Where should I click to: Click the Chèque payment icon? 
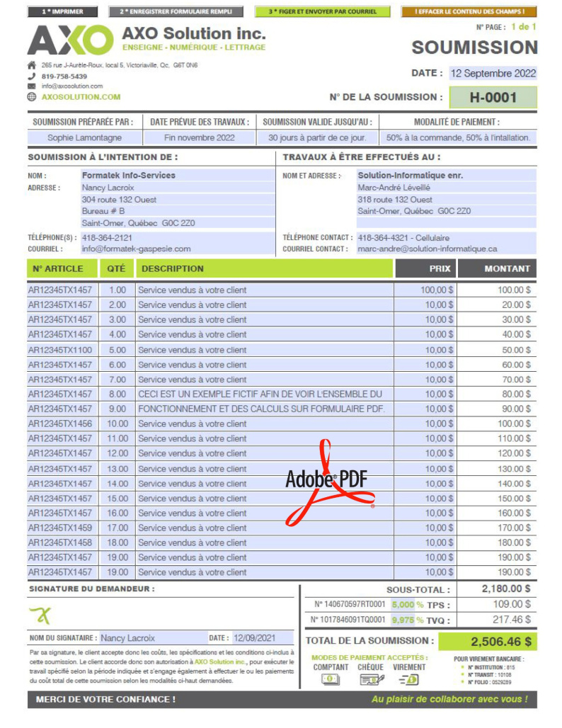pos(370,680)
